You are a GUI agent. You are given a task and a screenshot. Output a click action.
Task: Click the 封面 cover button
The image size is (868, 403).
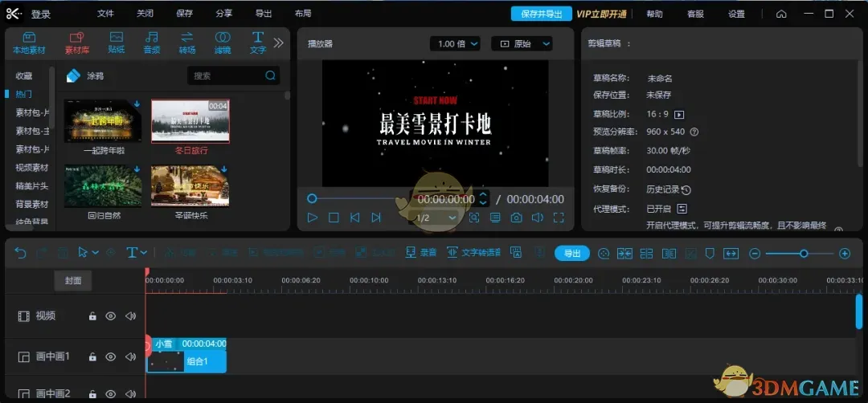[73, 280]
